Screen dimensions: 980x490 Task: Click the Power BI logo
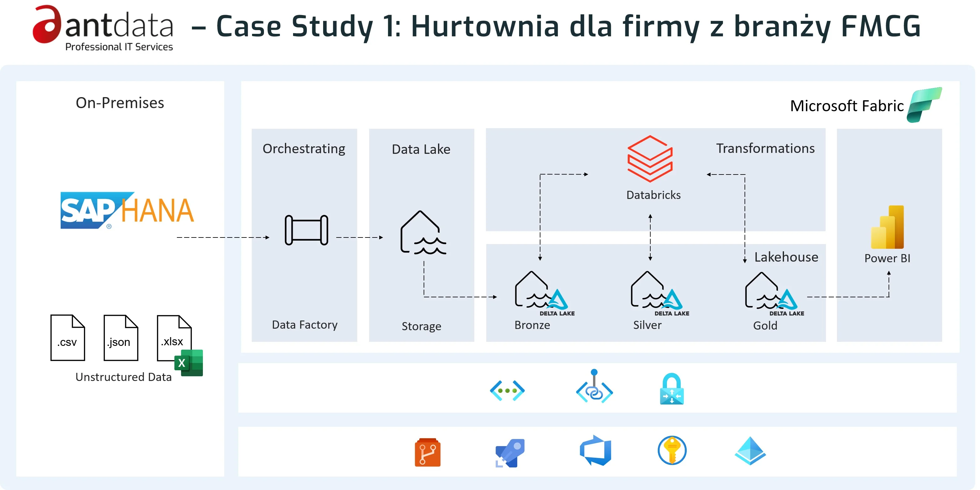887,227
